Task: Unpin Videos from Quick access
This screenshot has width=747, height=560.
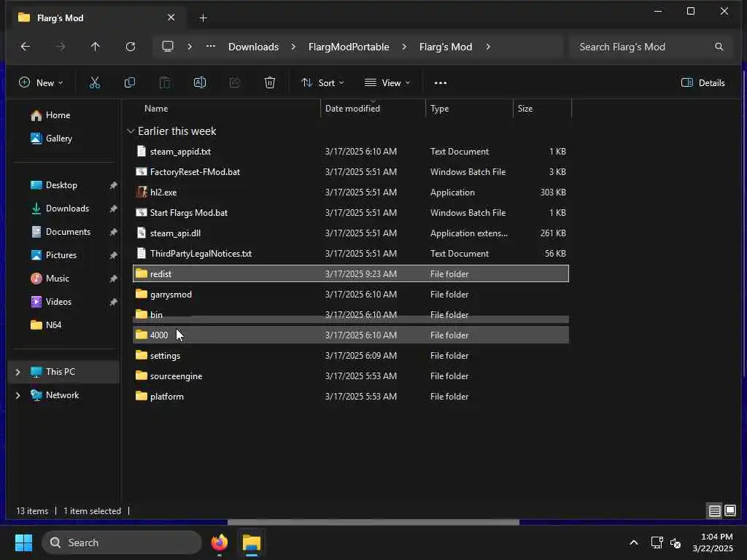Action: click(113, 302)
